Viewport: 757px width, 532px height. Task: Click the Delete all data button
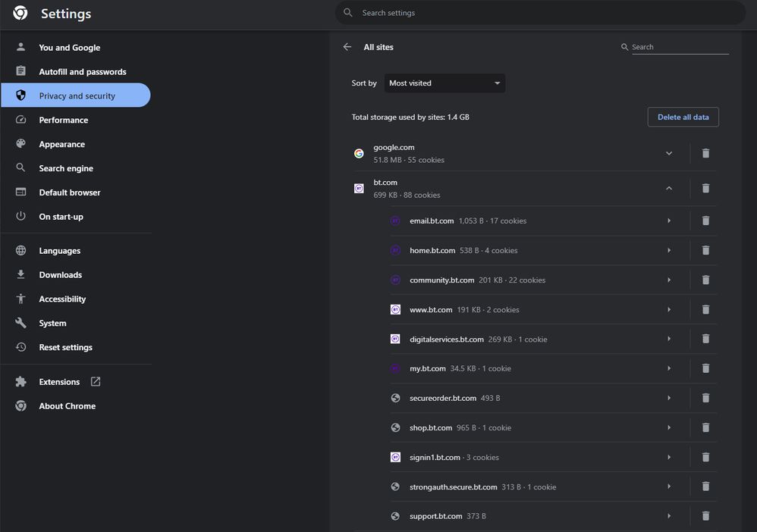tap(683, 117)
